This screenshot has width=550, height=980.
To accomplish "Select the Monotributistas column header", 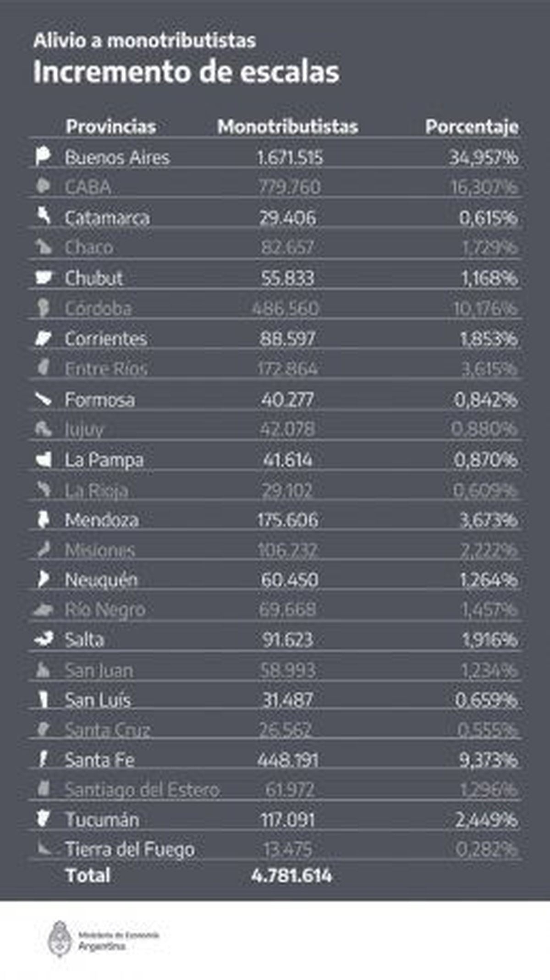I will pos(287,126).
